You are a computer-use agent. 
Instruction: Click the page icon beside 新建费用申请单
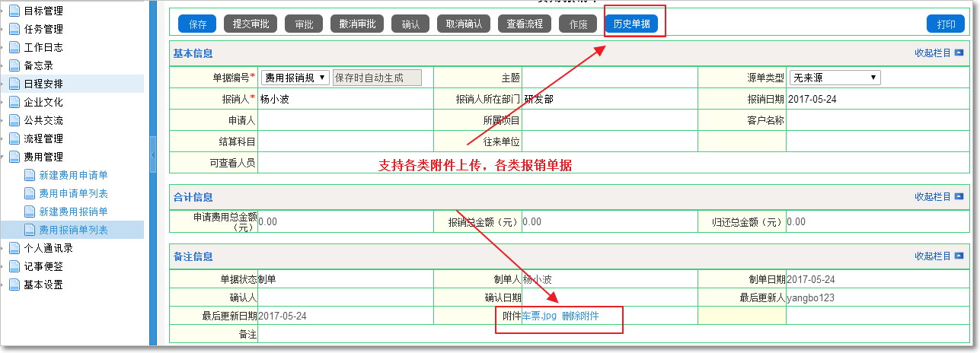pyautogui.click(x=30, y=175)
